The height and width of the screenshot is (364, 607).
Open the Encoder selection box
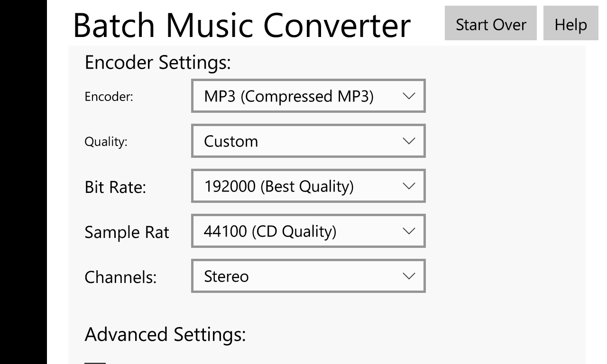(308, 96)
